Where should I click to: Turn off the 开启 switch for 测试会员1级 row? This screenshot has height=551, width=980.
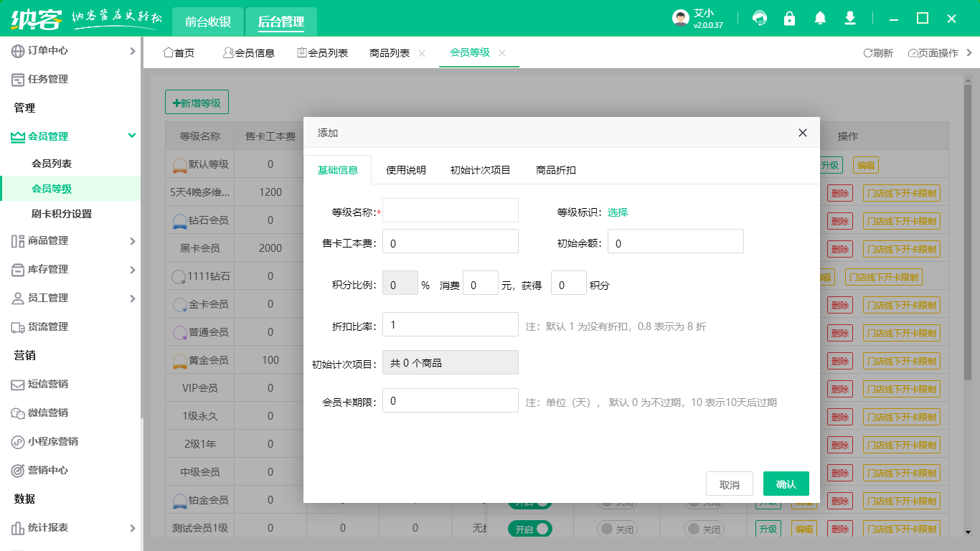(x=531, y=529)
